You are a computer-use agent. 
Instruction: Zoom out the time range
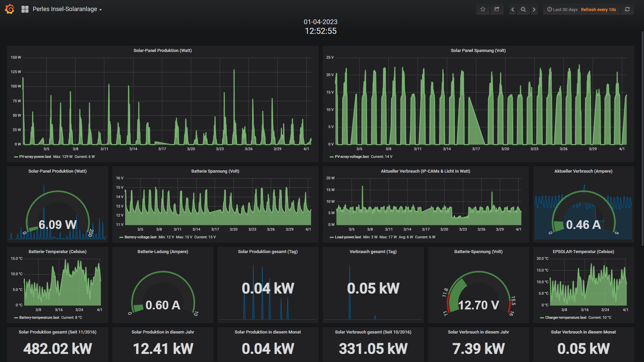coord(523,9)
